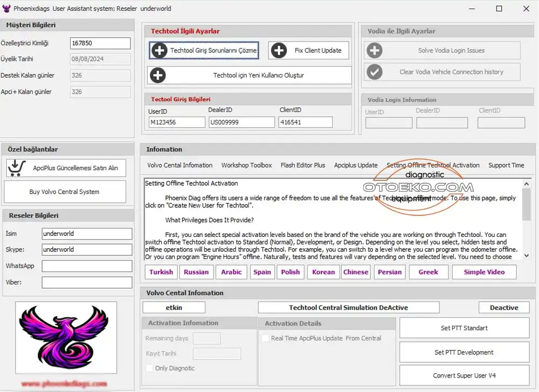This screenshot has width=539, height=392.
Task: Click Convert Super User V4 button
Action: tap(464, 376)
